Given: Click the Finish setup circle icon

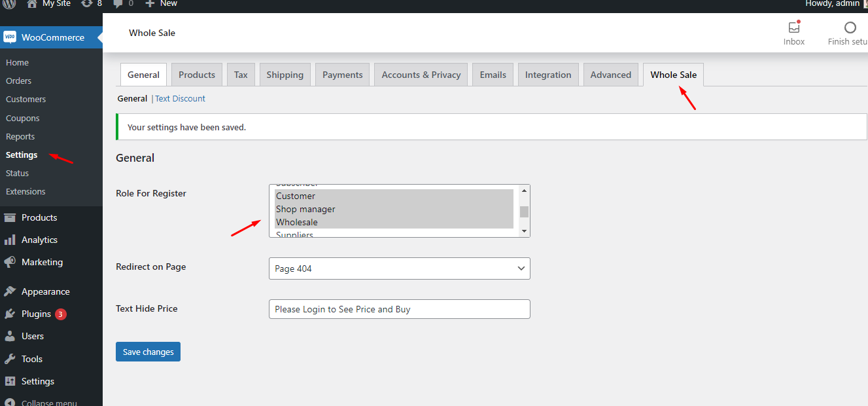Looking at the screenshot, I should (850, 28).
